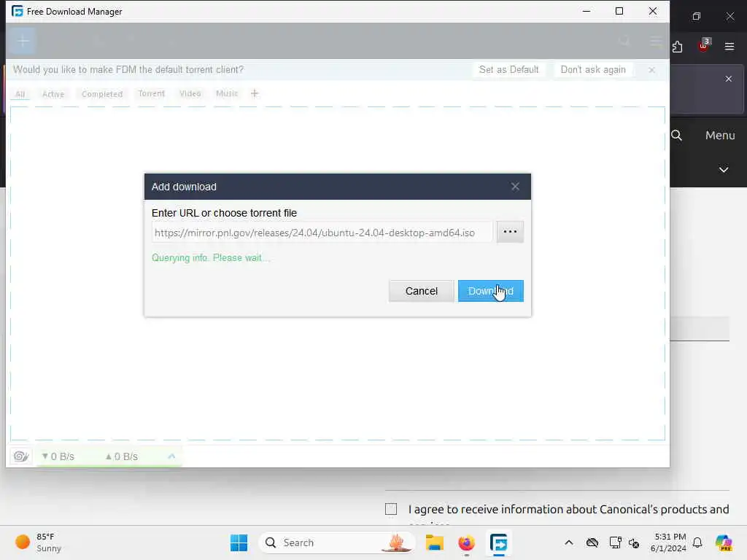
Task: Click the display network tray icon
Action: pyautogui.click(x=615, y=542)
